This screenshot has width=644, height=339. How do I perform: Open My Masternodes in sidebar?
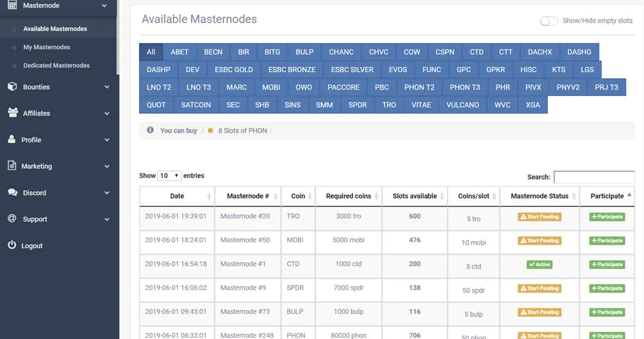tap(46, 47)
